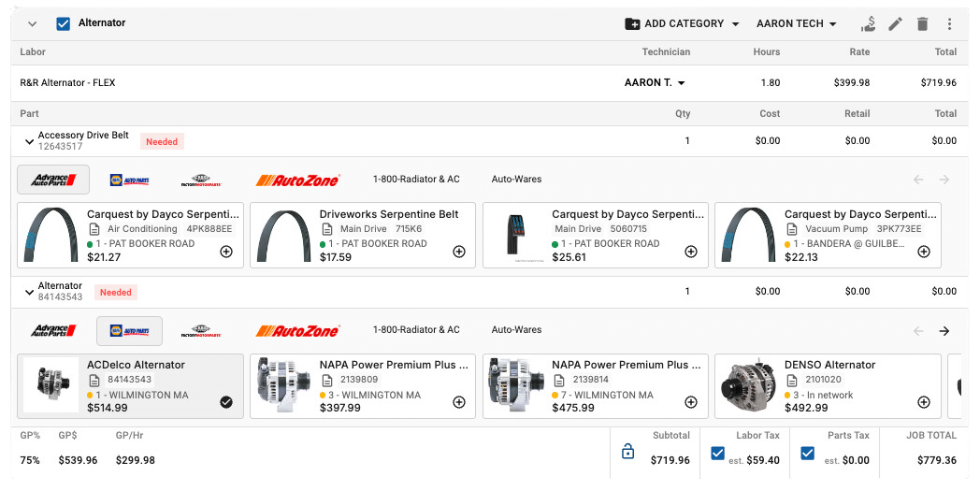The image size is (980, 491).
Task: Click the 75% GP% value
Action: click(30, 460)
